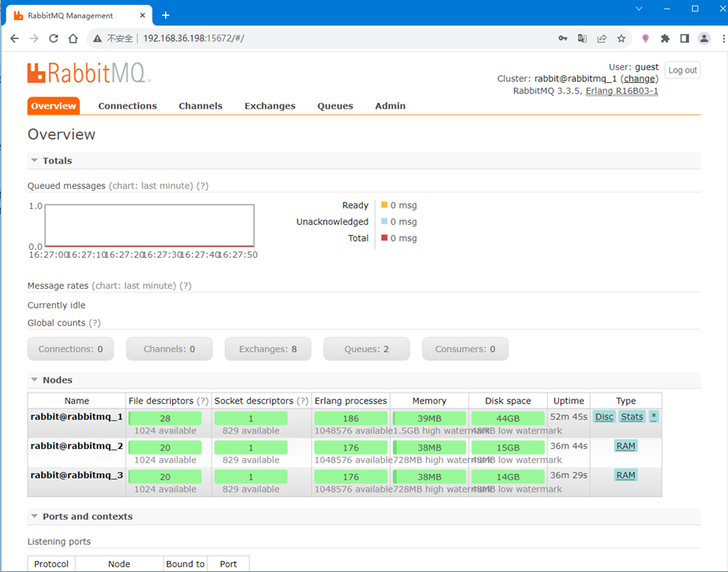Open node rabbit@rabbitmq_1
728x572 pixels.
77,416
